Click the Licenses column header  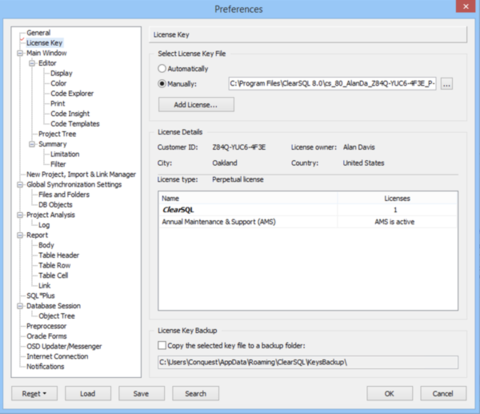(x=397, y=198)
